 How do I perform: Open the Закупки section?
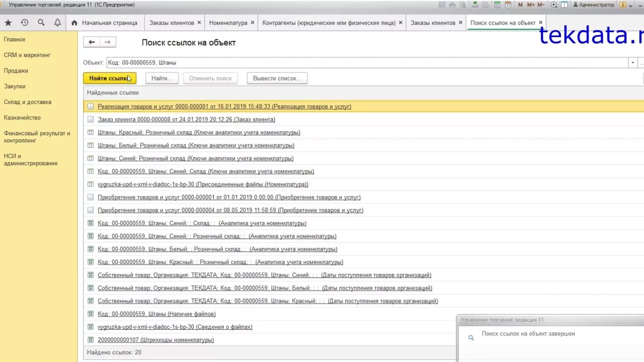[x=15, y=86]
